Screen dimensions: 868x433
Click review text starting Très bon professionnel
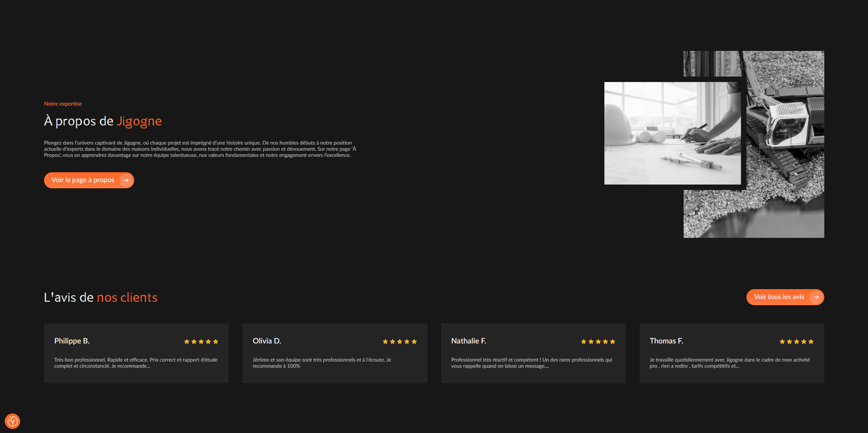click(136, 363)
